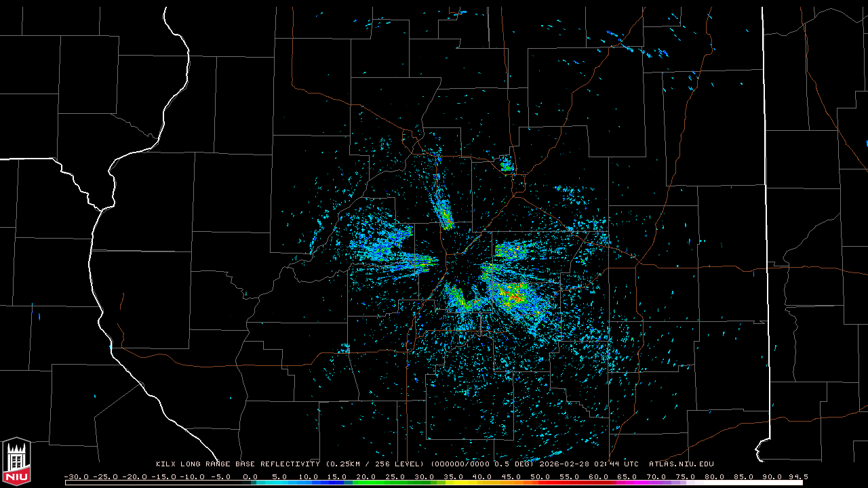Click the echo-free hole at the radar center
The height and width of the screenshot is (488, 868).
pyautogui.click(x=461, y=268)
